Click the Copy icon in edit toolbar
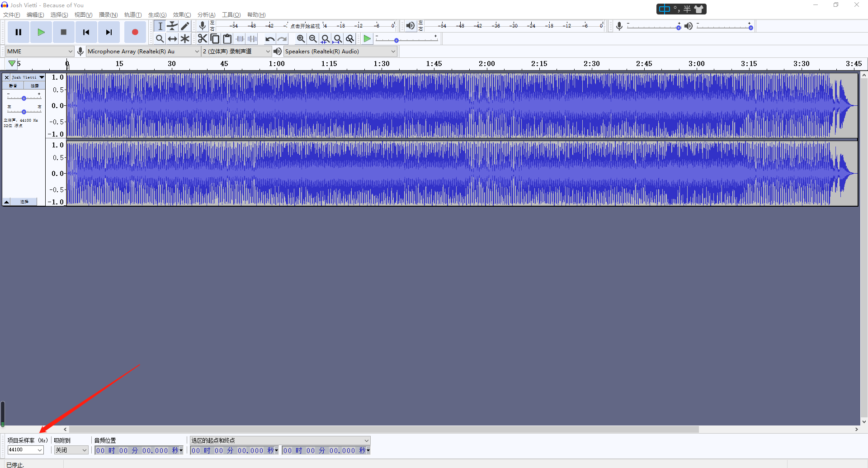The image size is (868, 468). 215,39
